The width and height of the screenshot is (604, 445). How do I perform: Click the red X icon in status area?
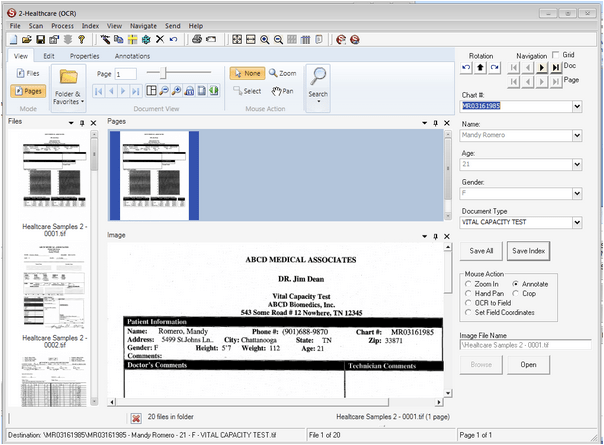[x=136, y=418]
